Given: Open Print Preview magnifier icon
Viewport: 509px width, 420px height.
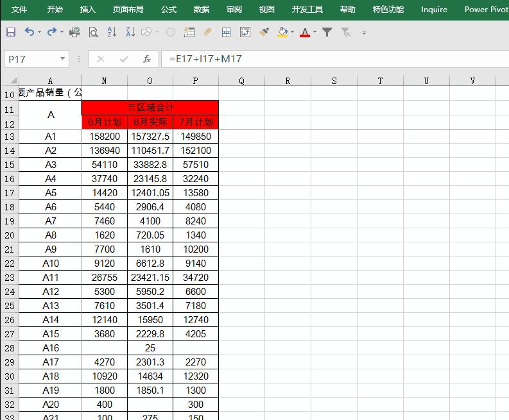Looking at the screenshot, I should click(94, 32).
